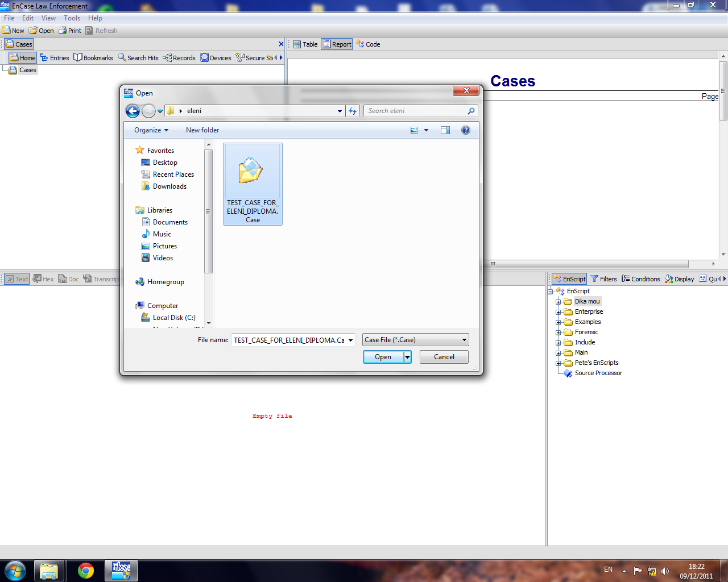Select the Filters tab
The height and width of the screenshot is (582, 728).
coord(603,279)
